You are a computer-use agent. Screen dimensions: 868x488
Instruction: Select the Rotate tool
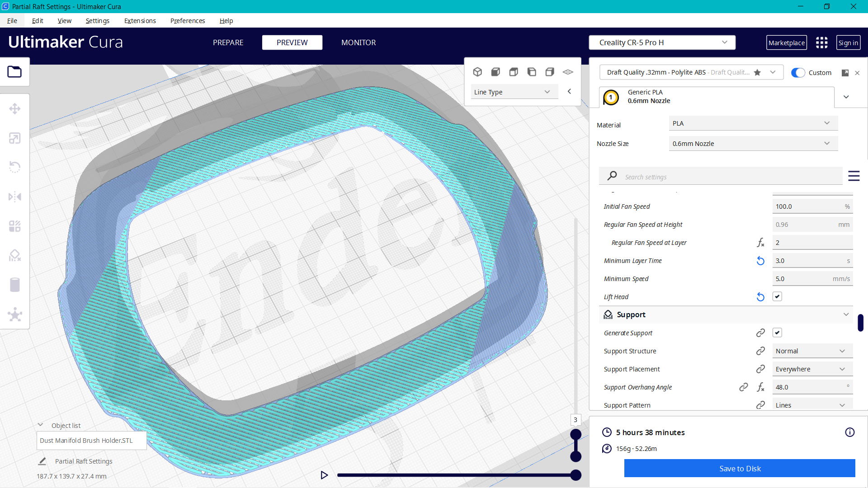pyautogui.click(x=15, y=167)
